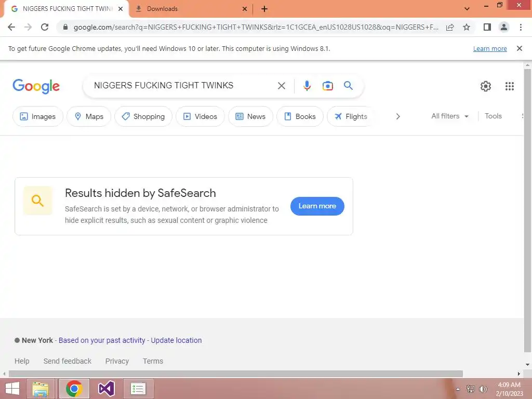
Task: Open File Explorer from the taskbar
Action: click(x=41, y=389)
